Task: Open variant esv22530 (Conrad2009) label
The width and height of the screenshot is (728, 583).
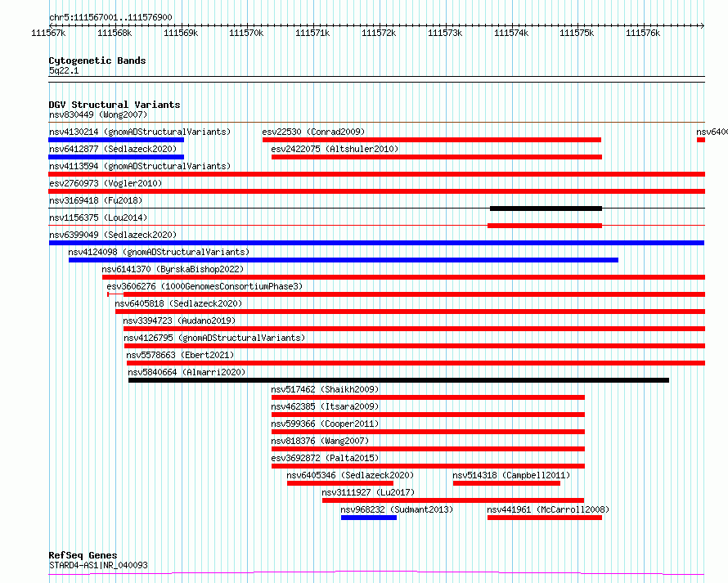Action: pos(313,132)
